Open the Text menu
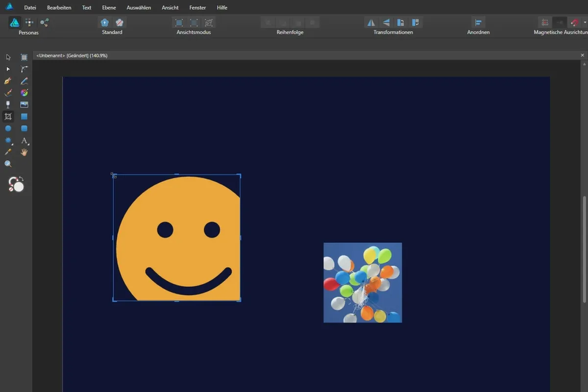 87,8
